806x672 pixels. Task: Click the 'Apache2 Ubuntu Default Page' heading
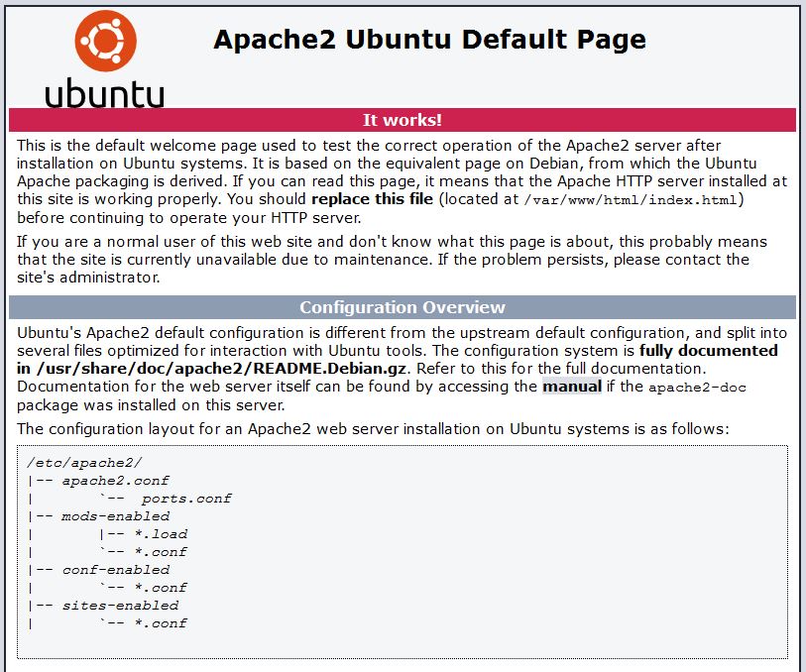(429, 39)
